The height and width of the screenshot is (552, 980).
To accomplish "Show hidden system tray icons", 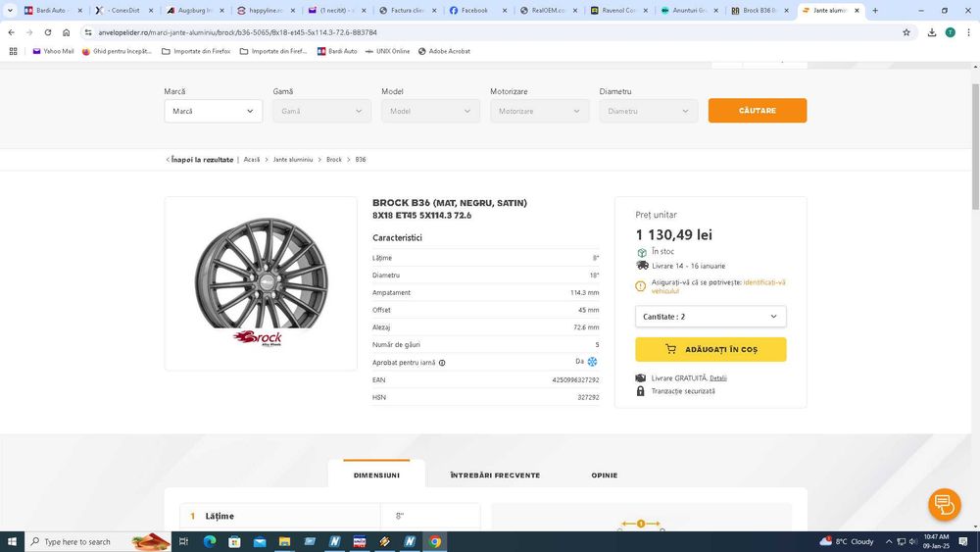I will [x=888, y=541].
